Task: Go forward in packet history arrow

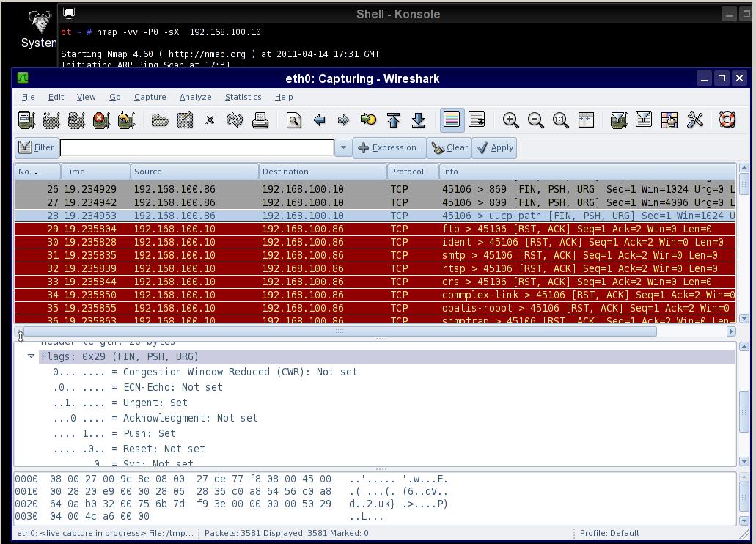Action: click(343, 120)
